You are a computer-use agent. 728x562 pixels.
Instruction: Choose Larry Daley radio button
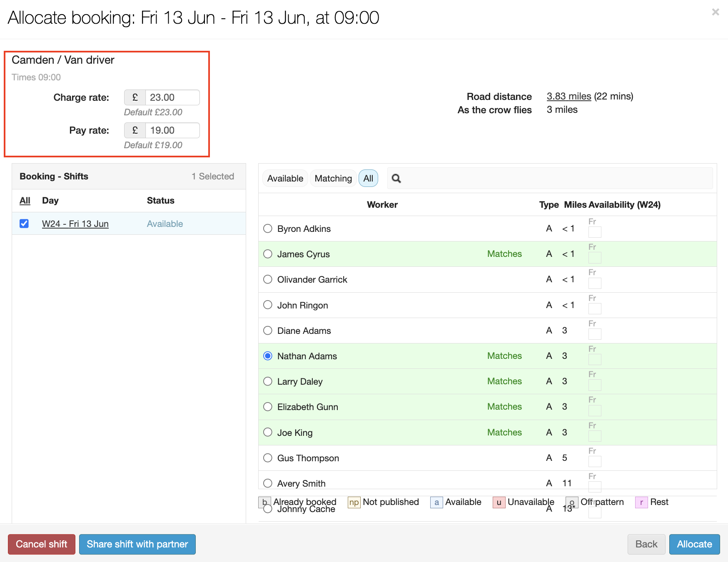point(268,381)
